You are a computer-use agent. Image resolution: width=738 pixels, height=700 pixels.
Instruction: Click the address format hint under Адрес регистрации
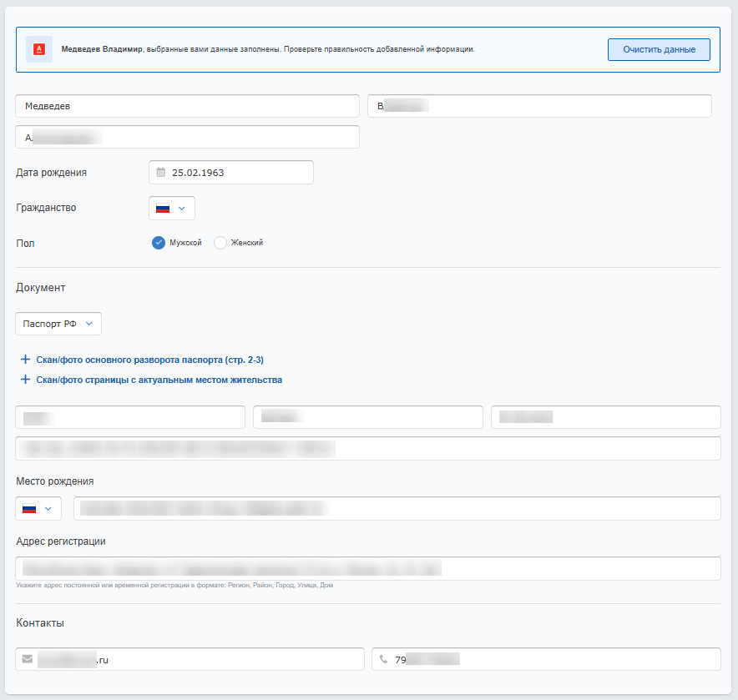174,585
